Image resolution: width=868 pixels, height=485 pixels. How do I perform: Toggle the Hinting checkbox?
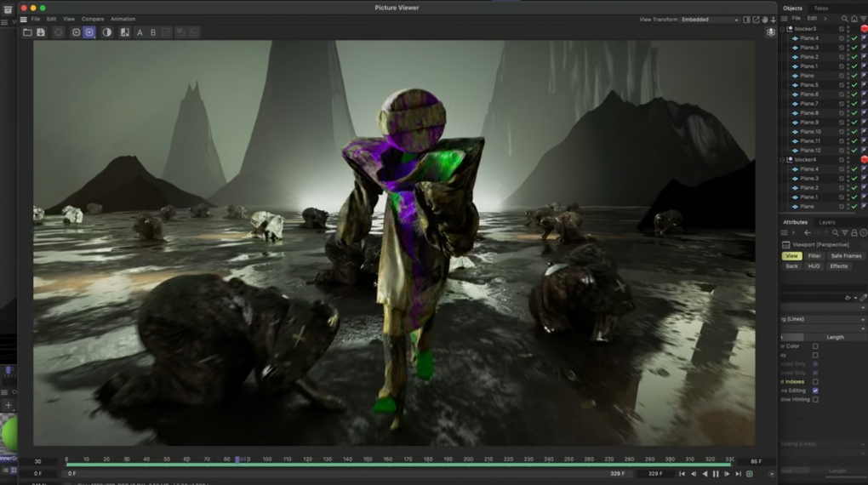pyautogui.click(x=815, y=399)
